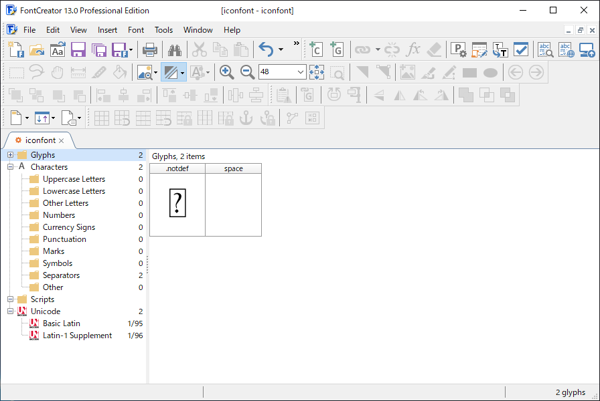Select the Currency Signs category
This screenshot has height=401, width=600.
[69, 227]
